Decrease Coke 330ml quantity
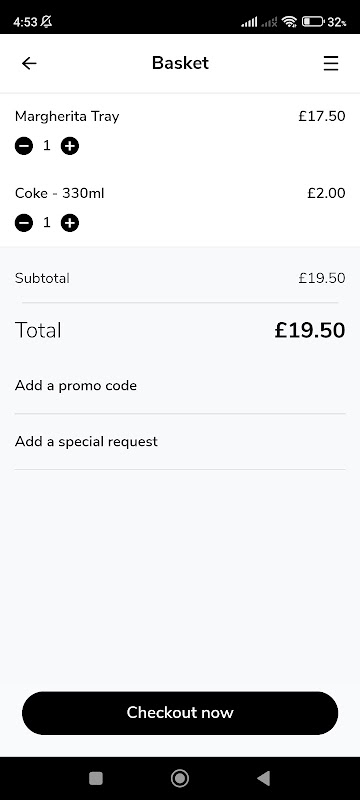 [24, 223]
